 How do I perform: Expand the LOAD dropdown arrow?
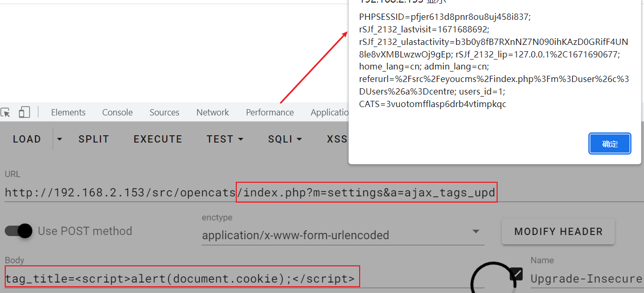[x=60, y=139]
